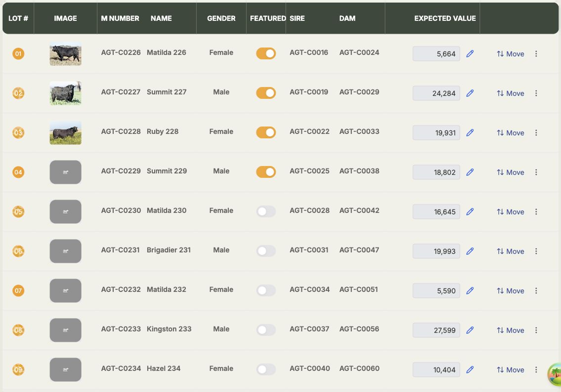Click lot badge 07
Image resolution: width=561 pixels, height=392 pixels.
coord(18,291)
